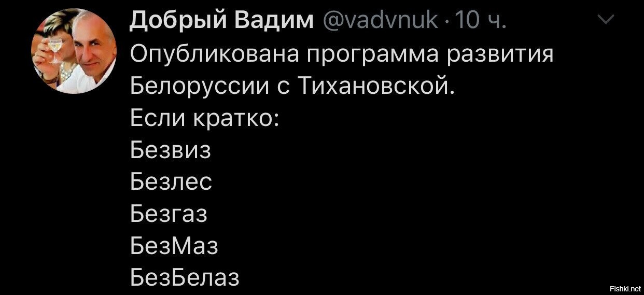This screenshot has width=644, height=295.
Task: Click the Безгаз line
Action: [x=169, y=214]
